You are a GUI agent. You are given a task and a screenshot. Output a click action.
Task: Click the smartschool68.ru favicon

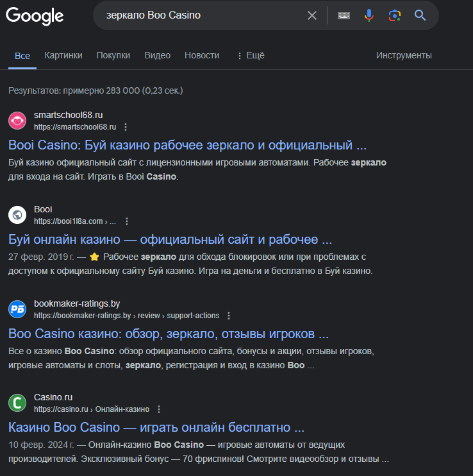[x=17, y=121]
